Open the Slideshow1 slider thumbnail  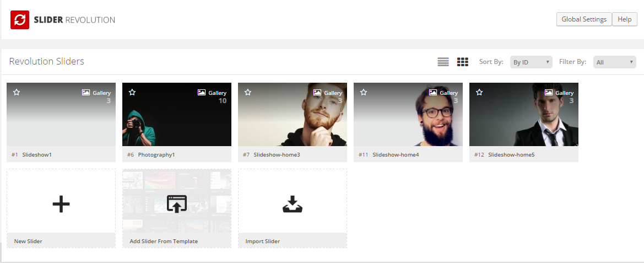(61, 115)
